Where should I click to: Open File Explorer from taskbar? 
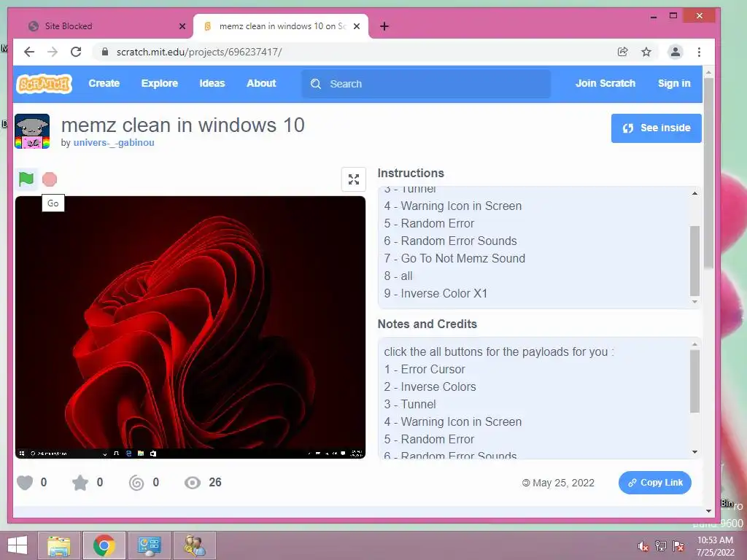click(59, 545)
